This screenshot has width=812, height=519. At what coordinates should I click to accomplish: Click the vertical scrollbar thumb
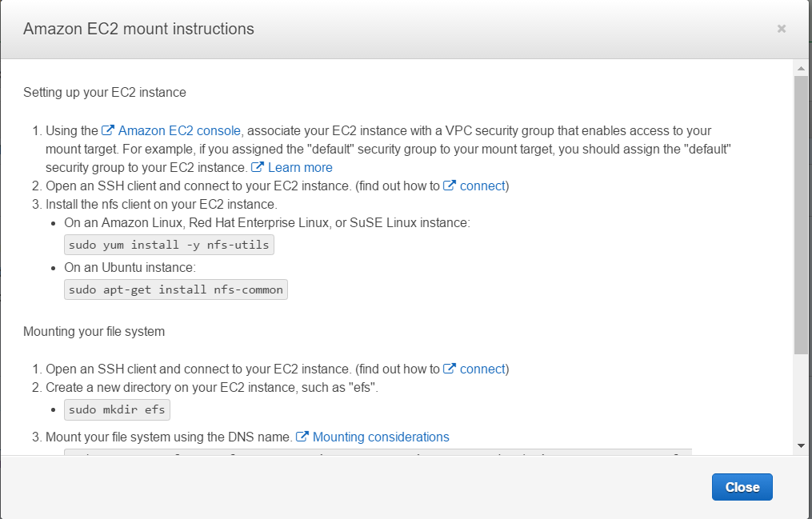click(801, 216)
